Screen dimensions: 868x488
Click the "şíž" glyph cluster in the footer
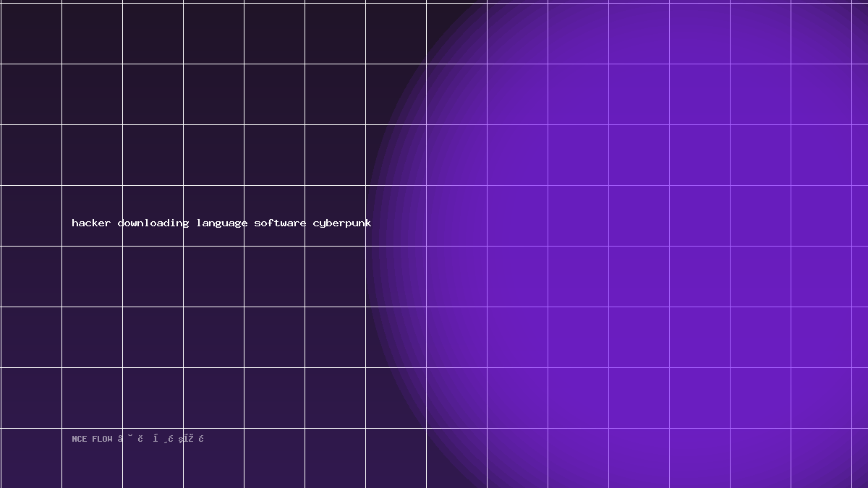[186, 439]
